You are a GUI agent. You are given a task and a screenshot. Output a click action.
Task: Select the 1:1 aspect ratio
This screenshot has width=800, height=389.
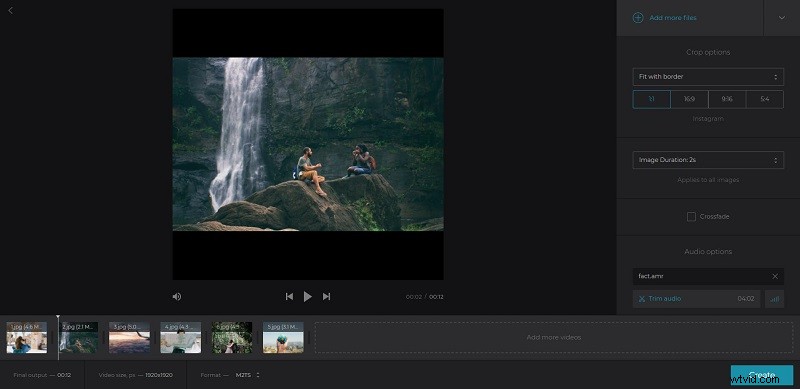click(x=652, y=99)
